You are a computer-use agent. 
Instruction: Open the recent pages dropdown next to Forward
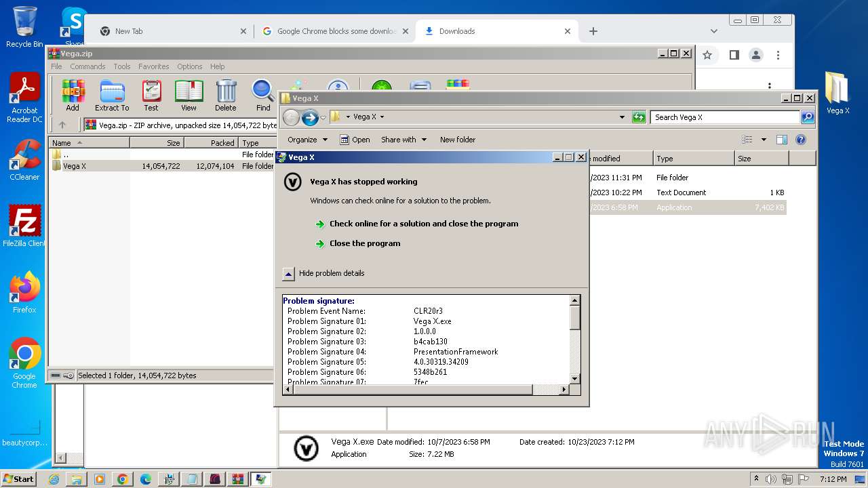point(323,117)
